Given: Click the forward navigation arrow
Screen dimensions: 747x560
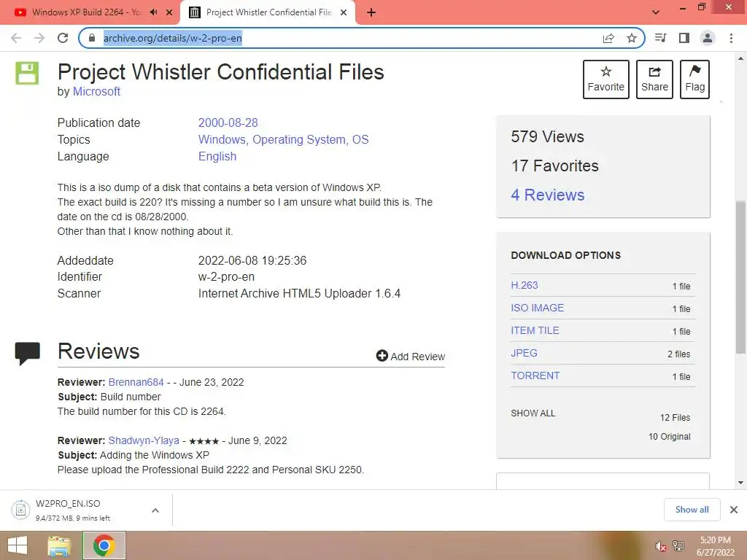Looking at the screenshot, I should tap(39, 38).
